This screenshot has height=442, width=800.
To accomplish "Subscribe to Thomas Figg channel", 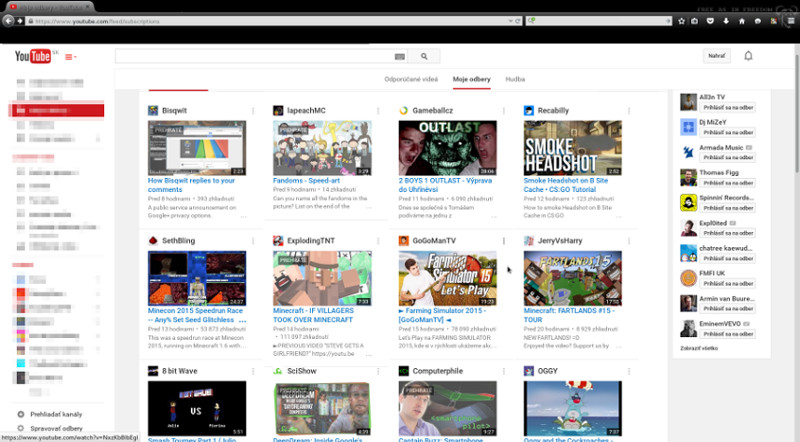I will point(728,183).
